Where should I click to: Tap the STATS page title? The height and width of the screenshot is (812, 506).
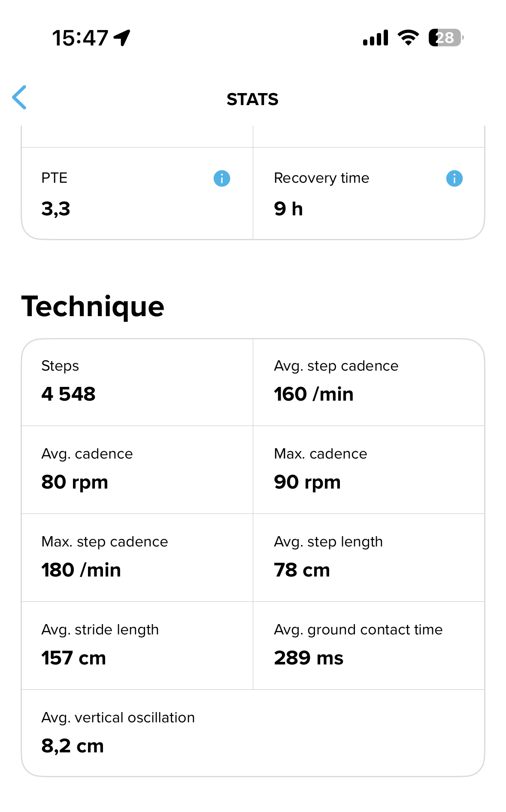252,100
